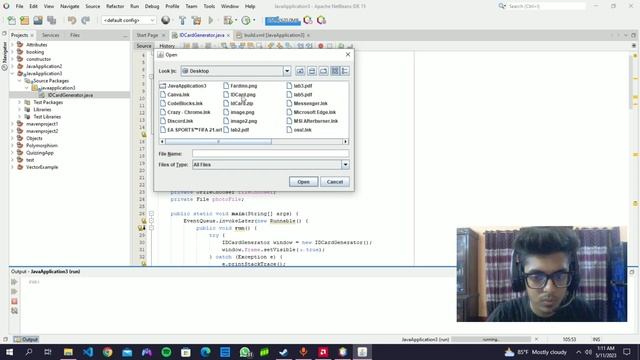640x360 pixels.
Task: Click the New File toolbar icon
Action: click(x=11, y=20)
